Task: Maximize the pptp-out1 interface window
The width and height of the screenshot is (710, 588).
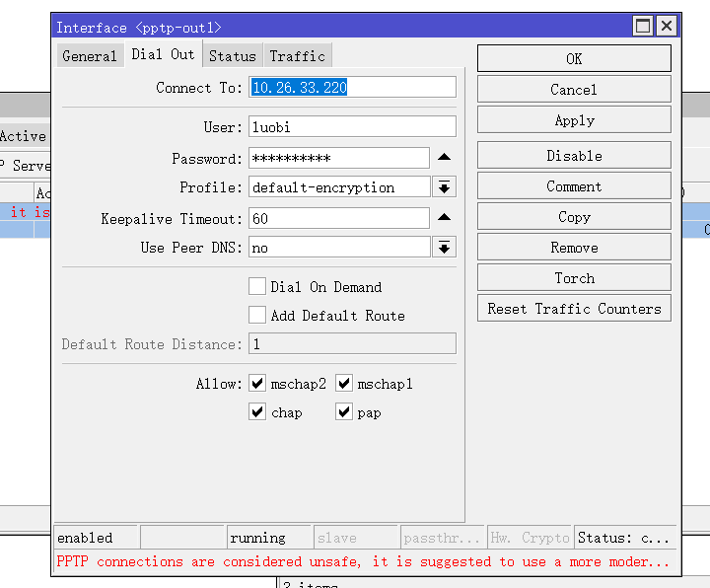Action: (643, 27)
